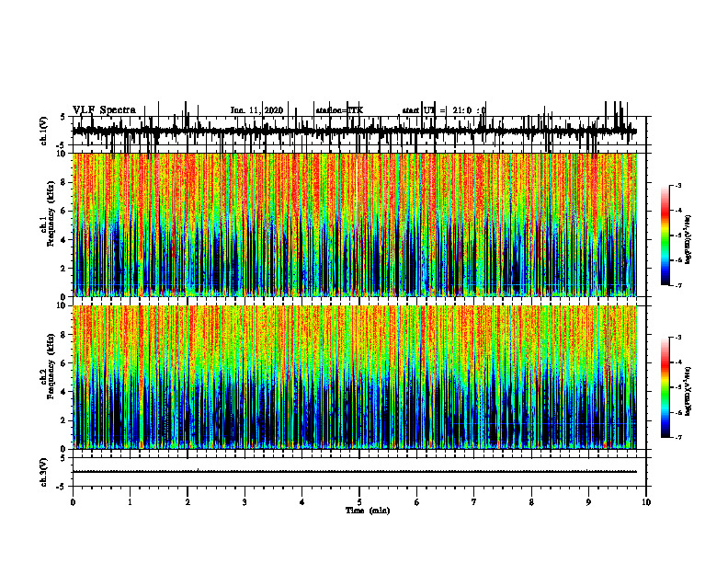This screenshot has height=563, width=728.
Task: Click the start UT time label
Action: pos(444,110)
